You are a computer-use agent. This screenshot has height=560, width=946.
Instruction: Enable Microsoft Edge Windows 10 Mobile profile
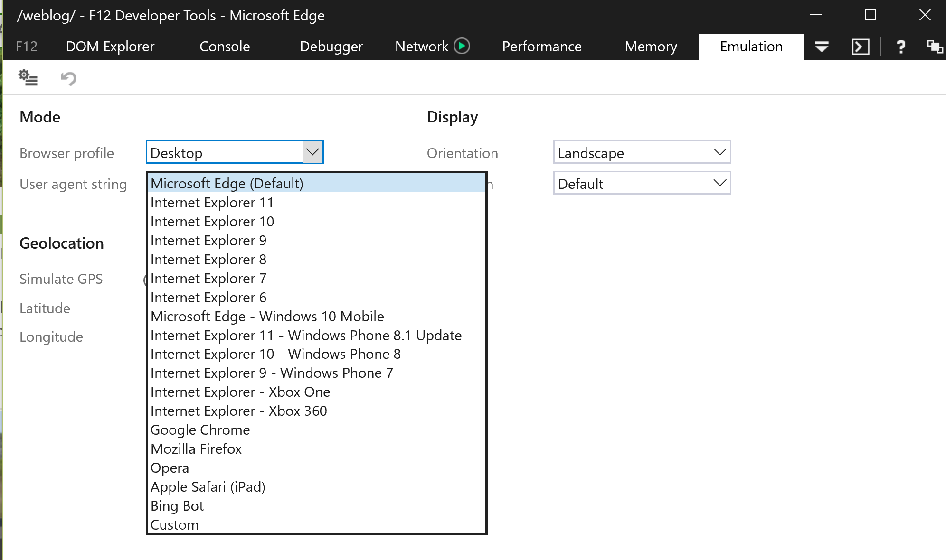(267, 316)
